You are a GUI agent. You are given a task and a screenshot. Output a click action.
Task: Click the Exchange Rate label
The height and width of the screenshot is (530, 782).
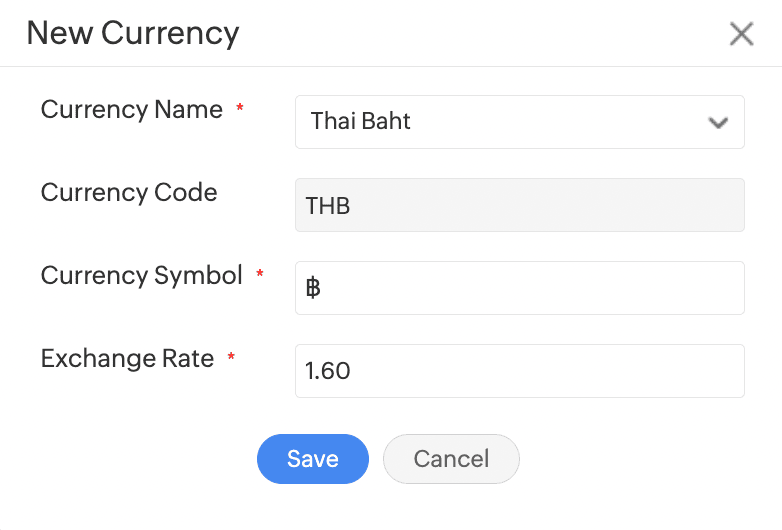pos(128,358)
